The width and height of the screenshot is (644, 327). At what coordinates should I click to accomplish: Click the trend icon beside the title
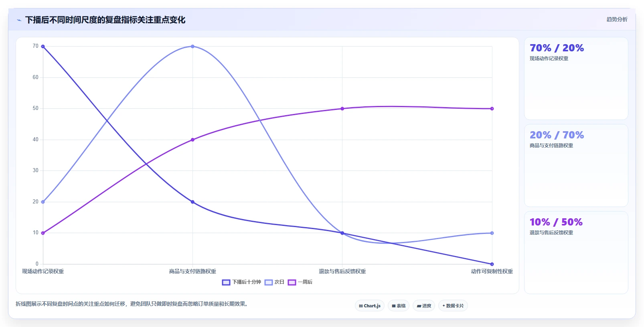point(19,20)
